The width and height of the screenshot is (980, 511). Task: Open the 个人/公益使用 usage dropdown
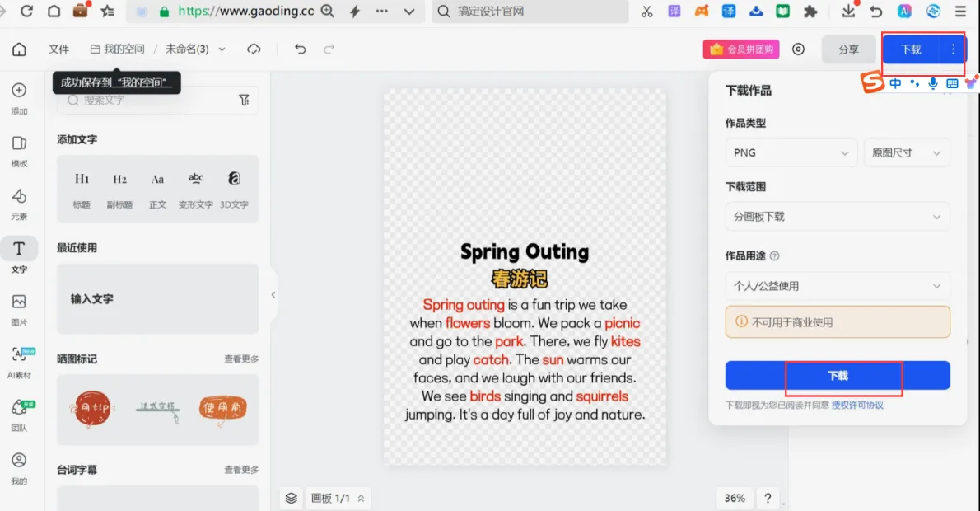838,286
